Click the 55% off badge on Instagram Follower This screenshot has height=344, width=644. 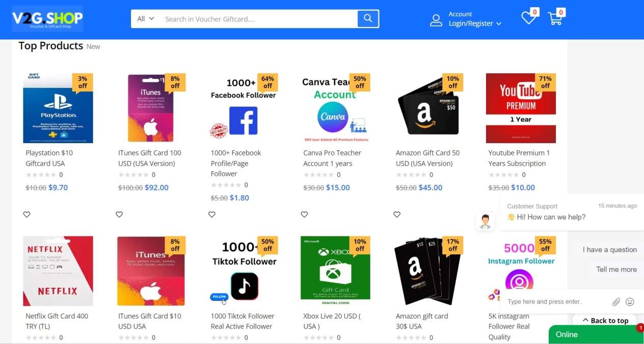coord(545,245)
